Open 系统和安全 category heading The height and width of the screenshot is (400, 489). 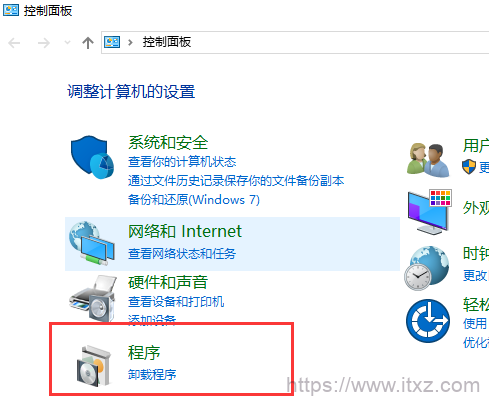coord(168,143)
